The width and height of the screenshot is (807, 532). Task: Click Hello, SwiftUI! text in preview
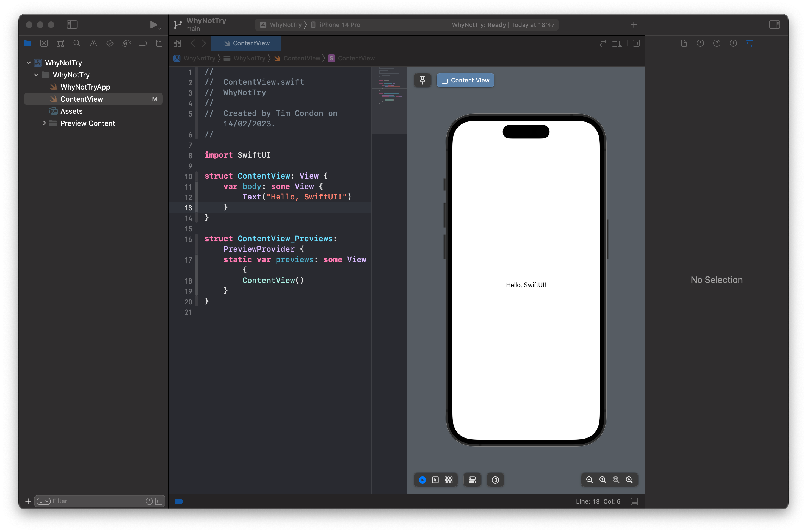526,285
